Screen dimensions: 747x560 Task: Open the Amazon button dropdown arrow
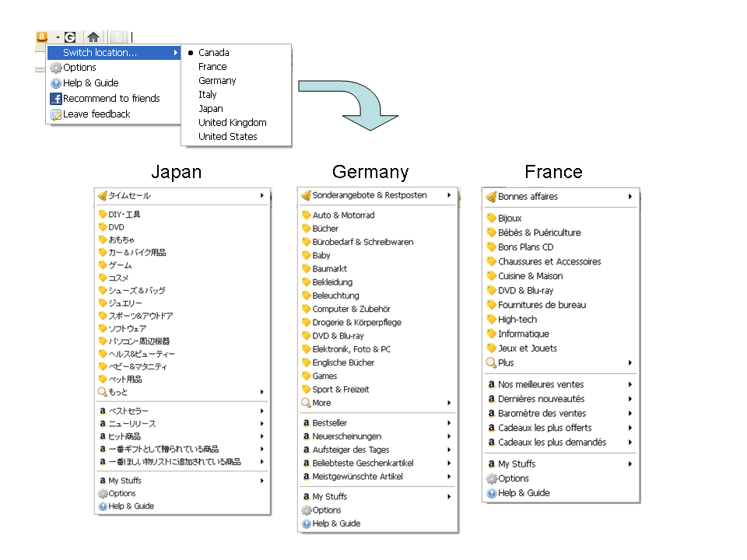click(x=58, y=37)
